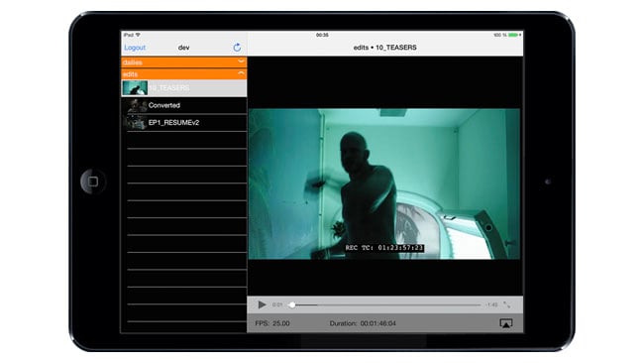Image resolution: width=644 pixels, height=363 pixels.
Task: Tap the orange dailies header
Action: [184, 62]
